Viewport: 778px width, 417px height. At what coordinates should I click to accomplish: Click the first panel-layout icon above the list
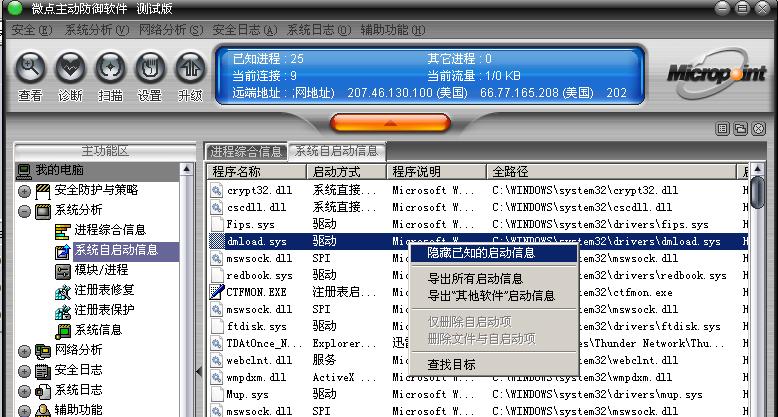pyautogui.click(x=722, y=129)
